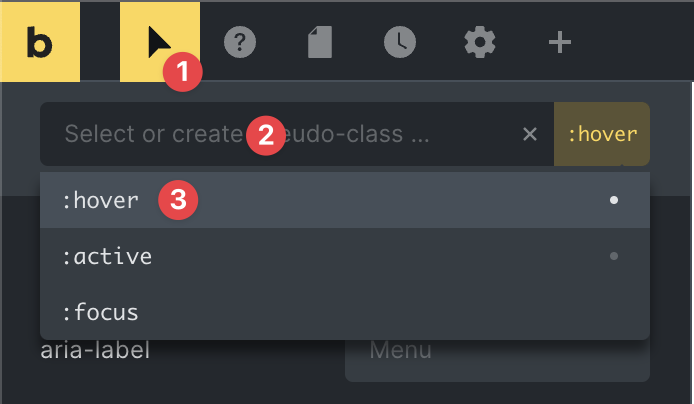
Task: Click the red number 1 badge
Action: (182, 72)
